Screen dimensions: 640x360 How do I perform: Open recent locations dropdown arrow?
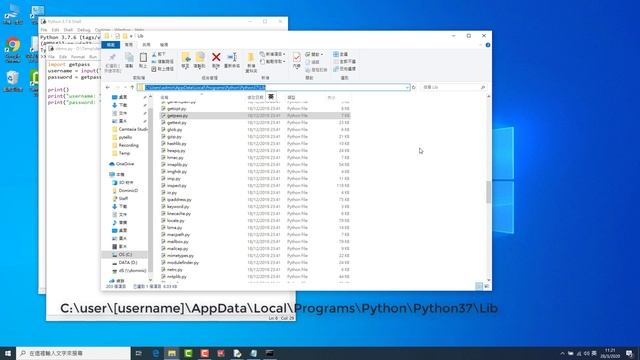click(x=125, y=87)
